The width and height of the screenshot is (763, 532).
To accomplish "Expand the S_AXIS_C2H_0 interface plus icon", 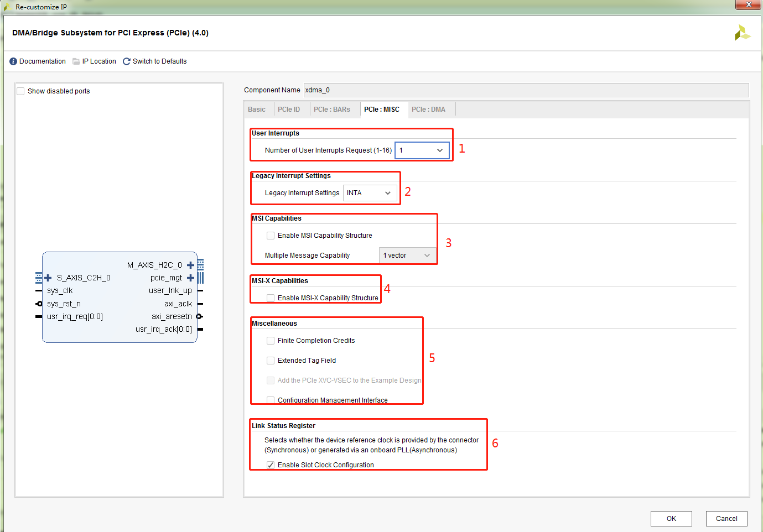I will pos(48,278).
